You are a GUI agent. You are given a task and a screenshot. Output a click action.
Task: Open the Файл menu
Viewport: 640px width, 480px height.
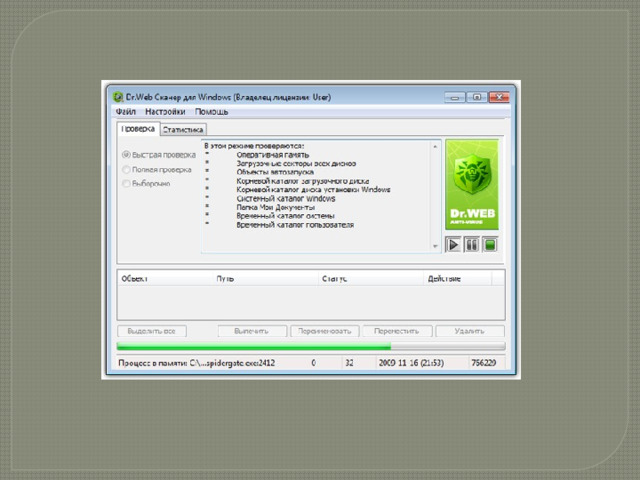coord(125,112)
